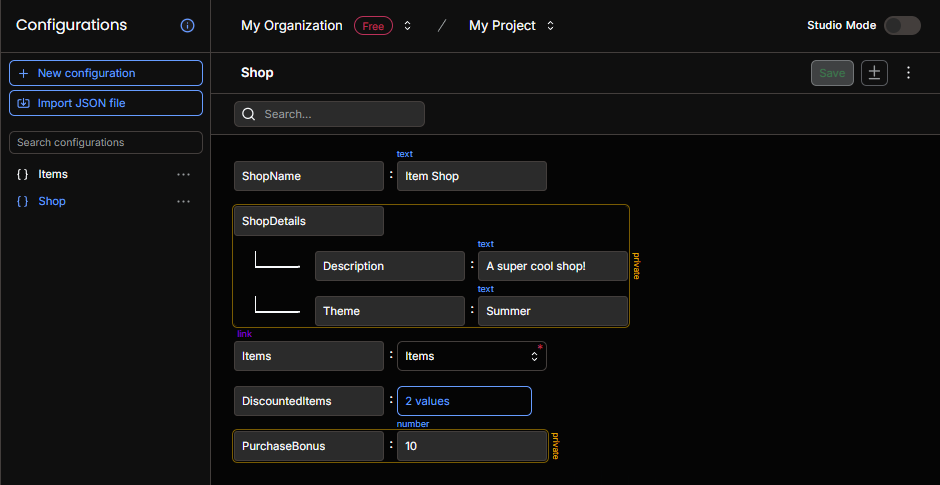The image size is (940, 485).
Task: Expand the My Organization switcher
Action: pos(408,26)
